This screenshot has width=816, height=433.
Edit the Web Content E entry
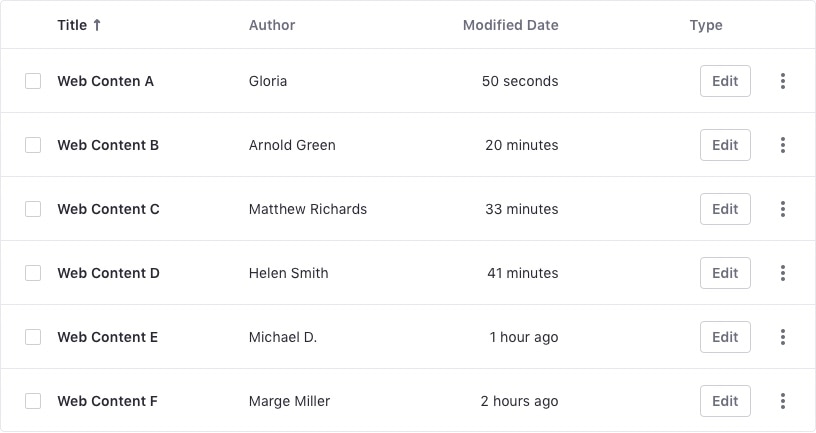click(x=725, y=337)
